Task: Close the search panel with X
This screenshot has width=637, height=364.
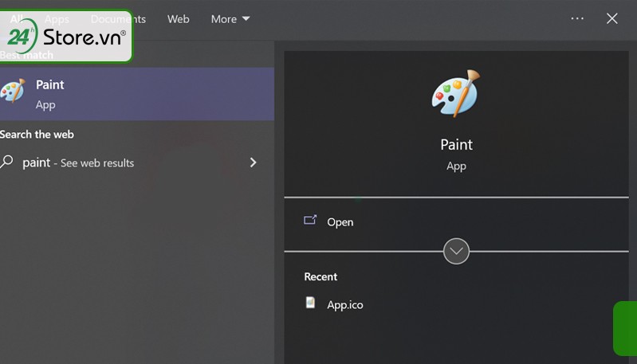Action: click(611, 18)
